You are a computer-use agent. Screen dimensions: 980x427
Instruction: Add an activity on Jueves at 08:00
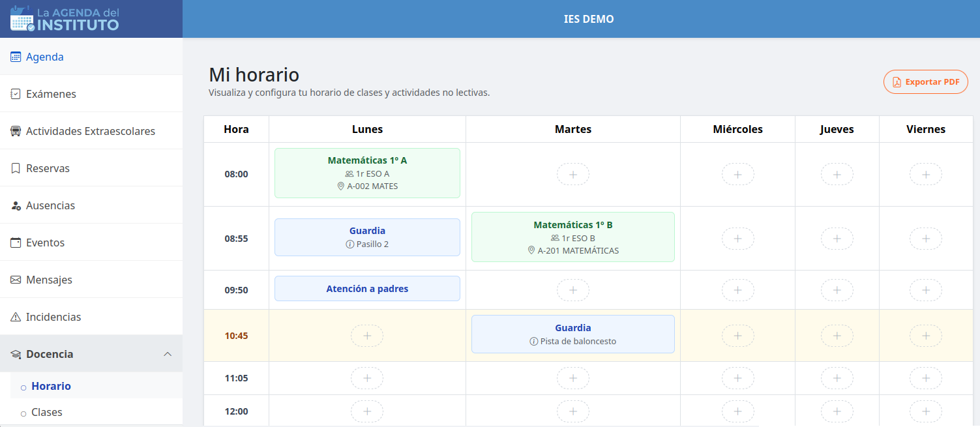coord(837,174)
